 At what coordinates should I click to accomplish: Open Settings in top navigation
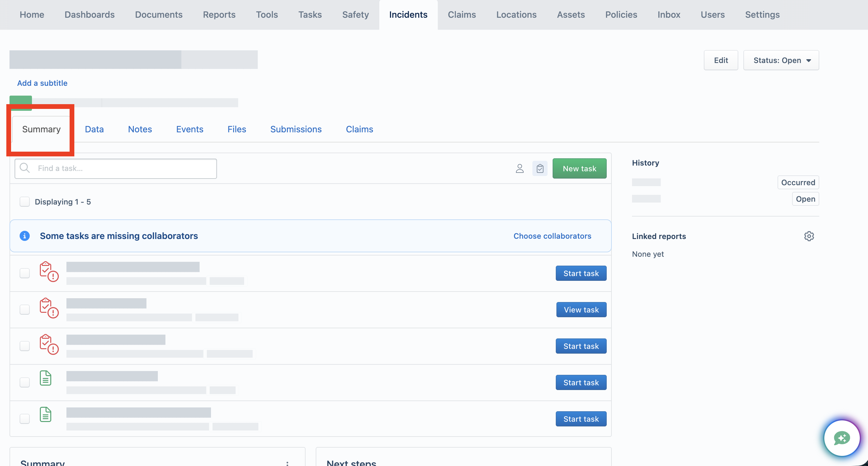762,15
